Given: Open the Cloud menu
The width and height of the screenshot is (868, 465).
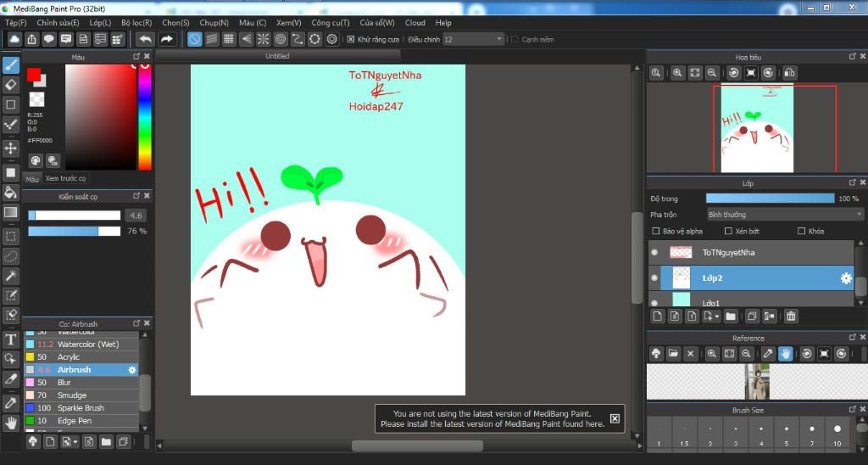Looking at the screenshot, I should pyautogui.click(x=415, y=23).
